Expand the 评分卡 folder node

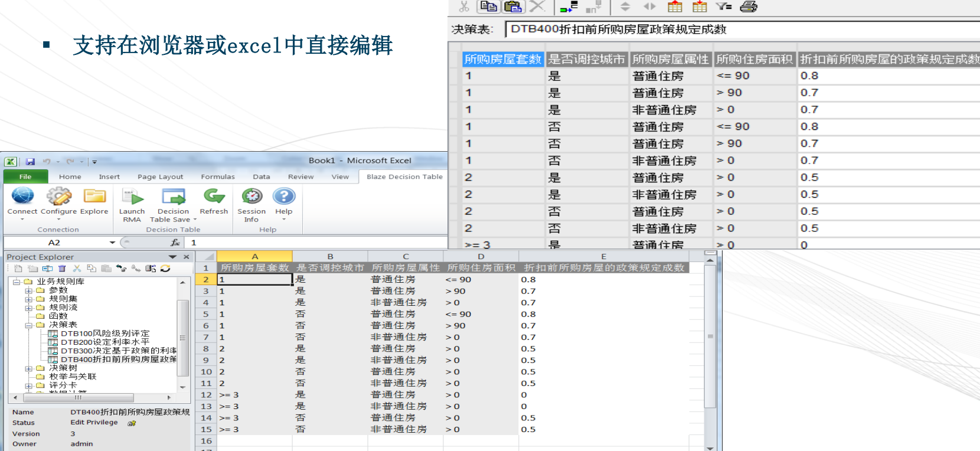pos(28,385)
